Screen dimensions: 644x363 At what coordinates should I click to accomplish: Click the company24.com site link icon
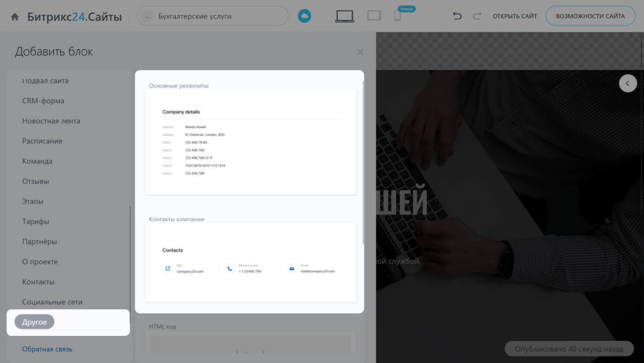click(x=168, y=268)
